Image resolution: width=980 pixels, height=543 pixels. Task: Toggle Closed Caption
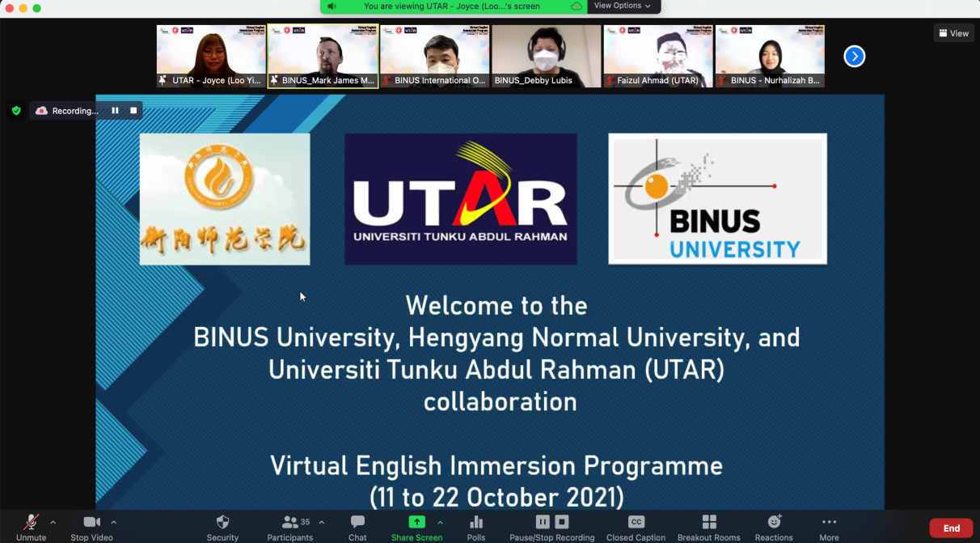636,523
